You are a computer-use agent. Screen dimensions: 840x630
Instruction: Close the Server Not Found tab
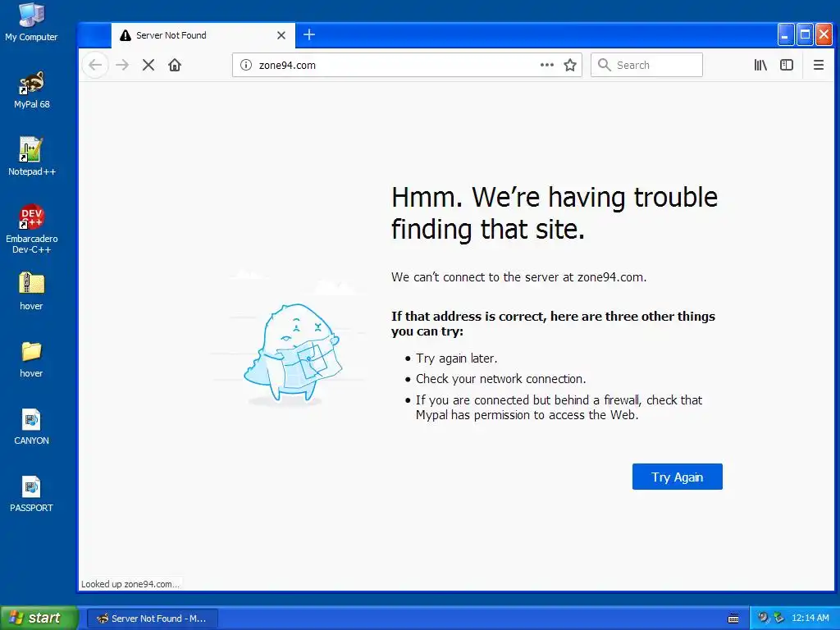tap(281, 35)
